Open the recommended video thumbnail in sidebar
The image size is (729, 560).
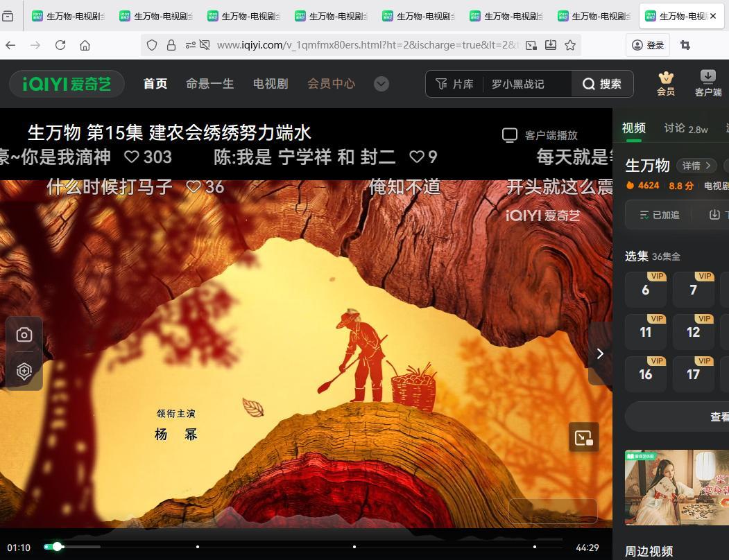coord(677,487)
